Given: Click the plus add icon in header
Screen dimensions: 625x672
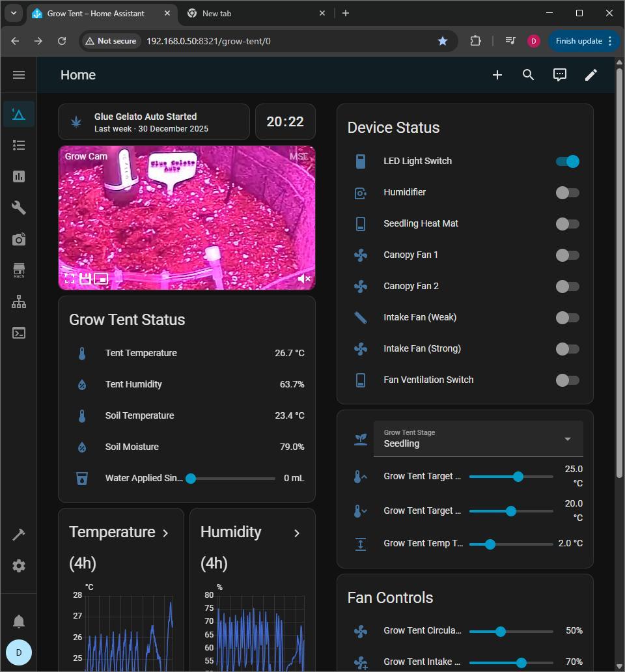Looking at the screenshot, I should pos(497,75).
